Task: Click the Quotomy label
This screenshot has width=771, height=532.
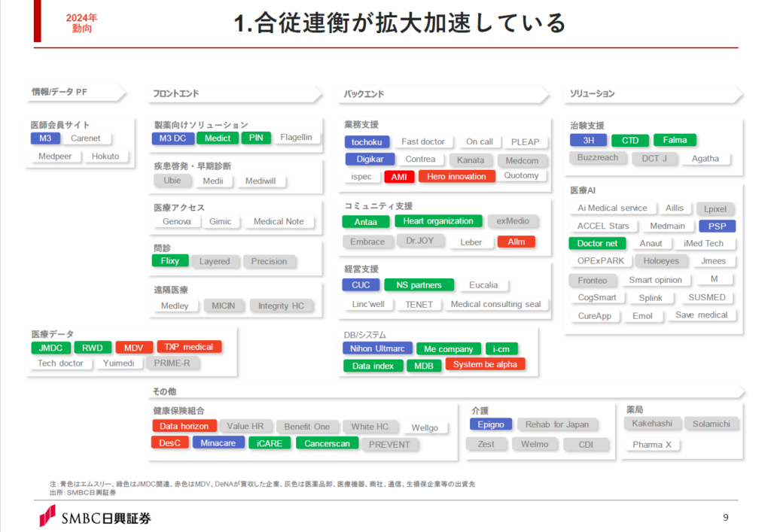Action: click(x=521, y=175)
